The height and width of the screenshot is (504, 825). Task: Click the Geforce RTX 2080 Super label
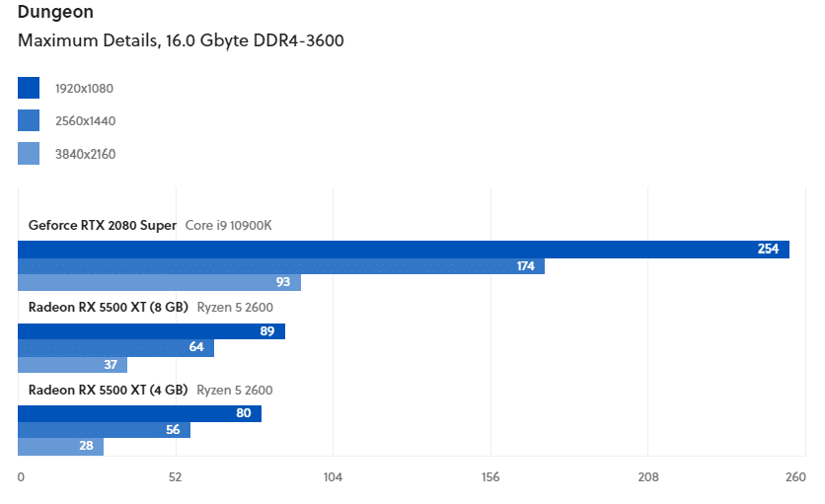click(x=102, y=225)
